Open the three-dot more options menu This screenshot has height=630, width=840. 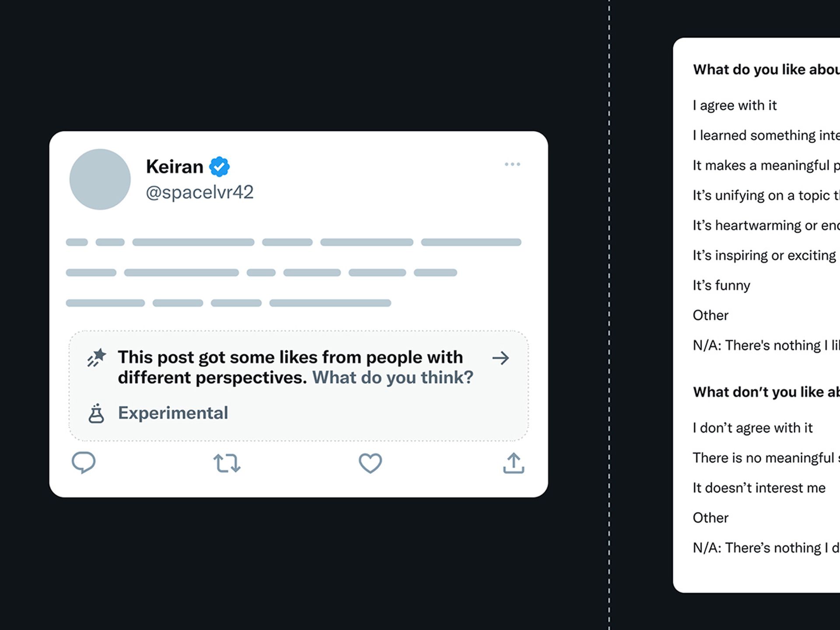pos(512,164)
